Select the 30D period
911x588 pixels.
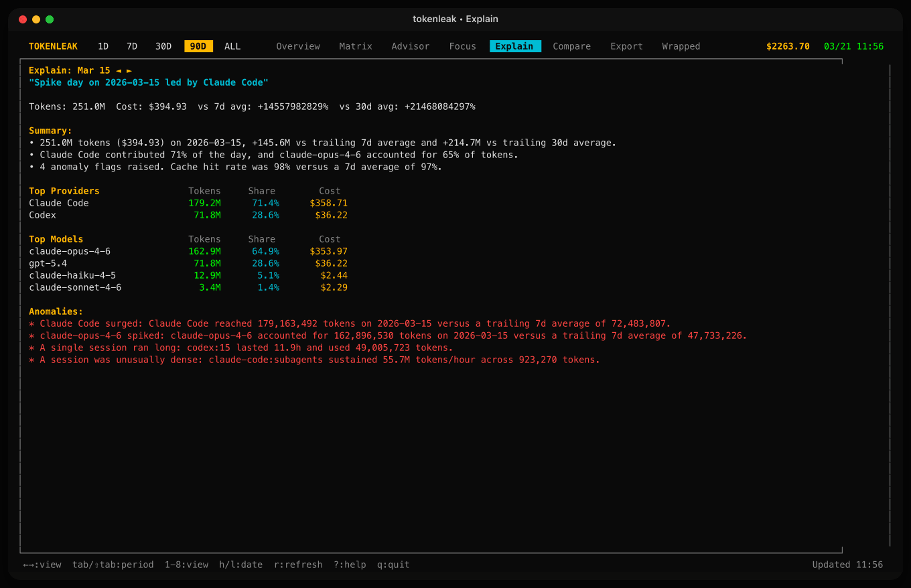163,46
